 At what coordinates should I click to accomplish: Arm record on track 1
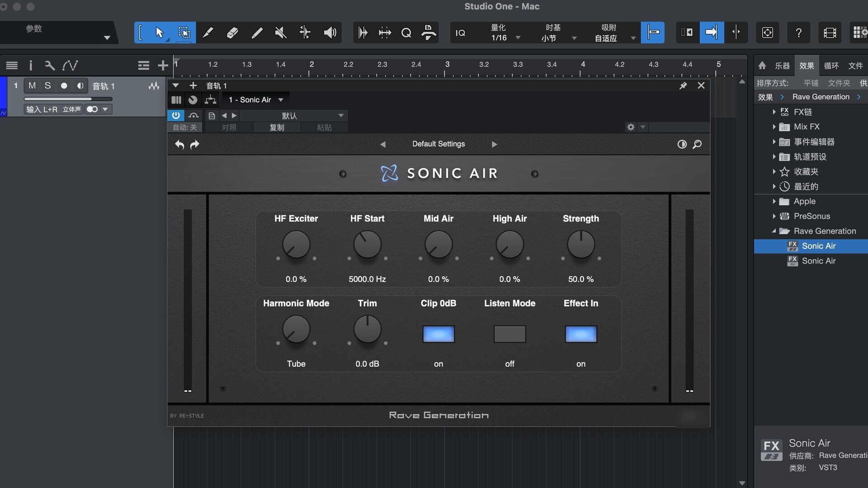click(64, 86)
